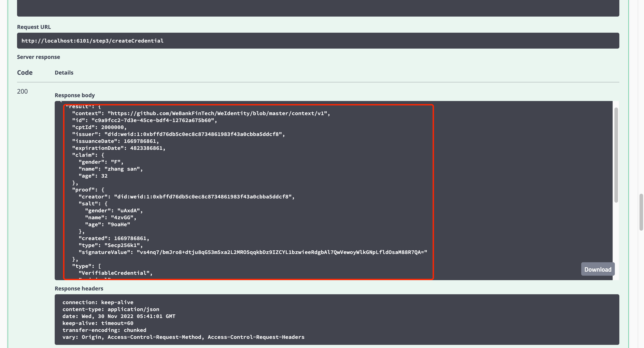Click the Server response heading
The width and height of the screenshot is (644, 348).
click(x=38, y=57)
